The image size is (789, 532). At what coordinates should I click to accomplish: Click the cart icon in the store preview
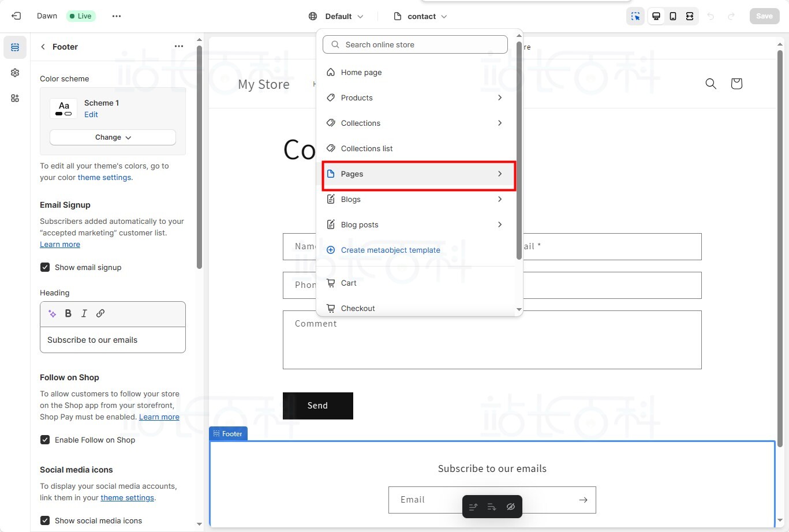[x=736, y=84]
